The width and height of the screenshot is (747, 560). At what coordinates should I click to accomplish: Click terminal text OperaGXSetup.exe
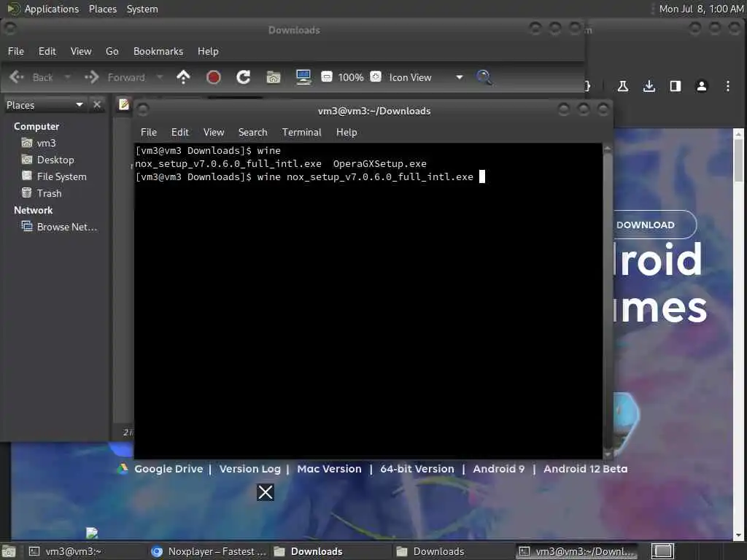pos(379,164)
